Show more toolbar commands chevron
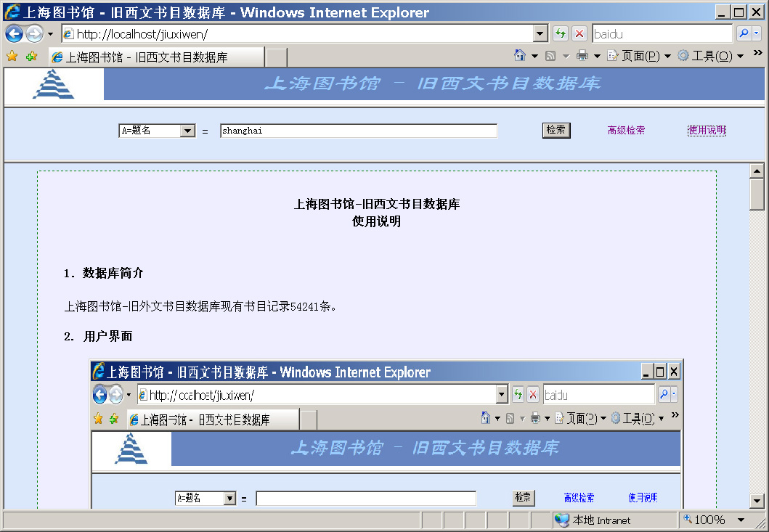 pos(757,53)
